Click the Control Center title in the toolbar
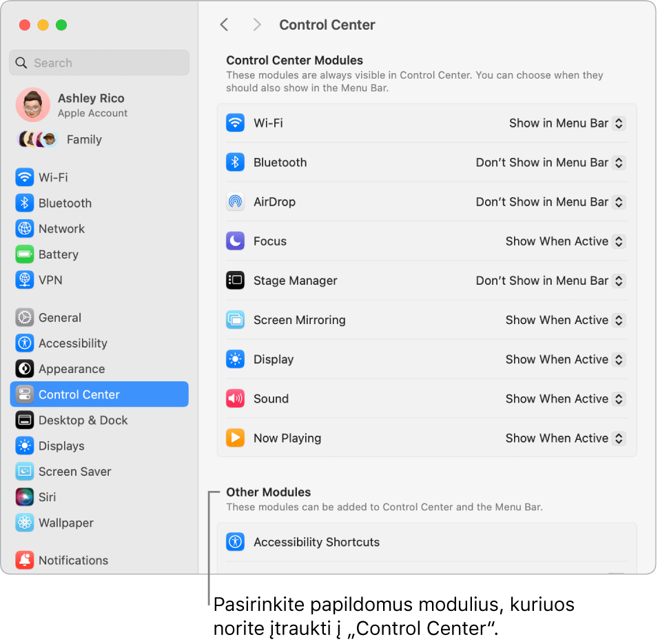The width and height of the screenshot is (658, 644). point(327,25)
